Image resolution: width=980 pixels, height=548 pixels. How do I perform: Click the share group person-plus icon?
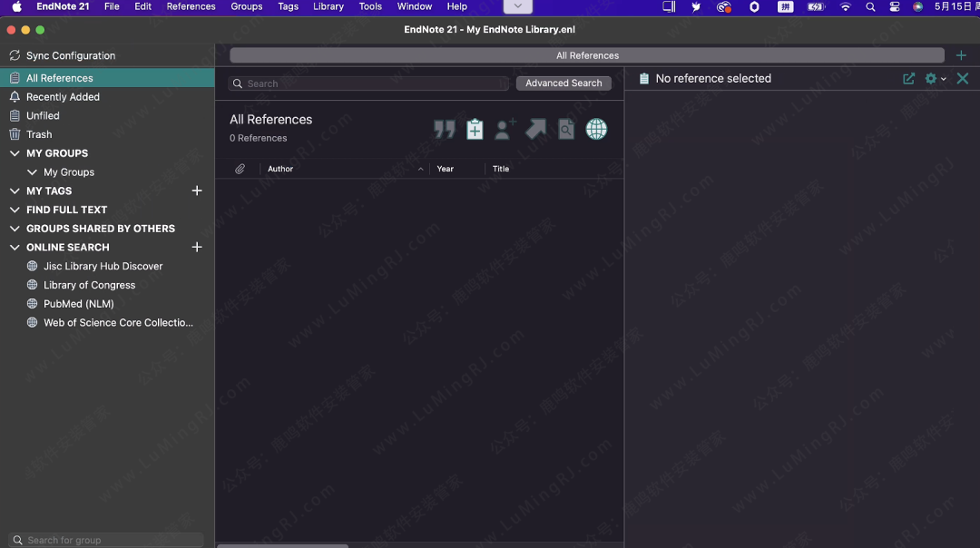505,130
